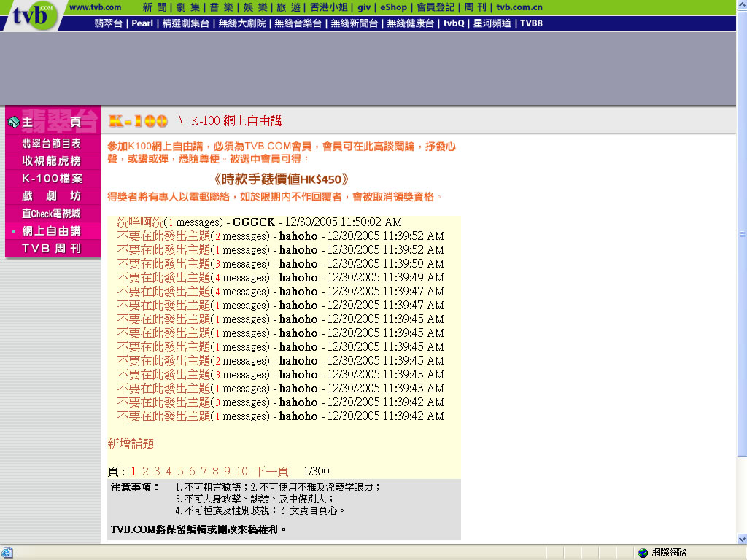Go to page 7 of topics
This screenshot has height=560, width=747.
click(x=204, y=472)
